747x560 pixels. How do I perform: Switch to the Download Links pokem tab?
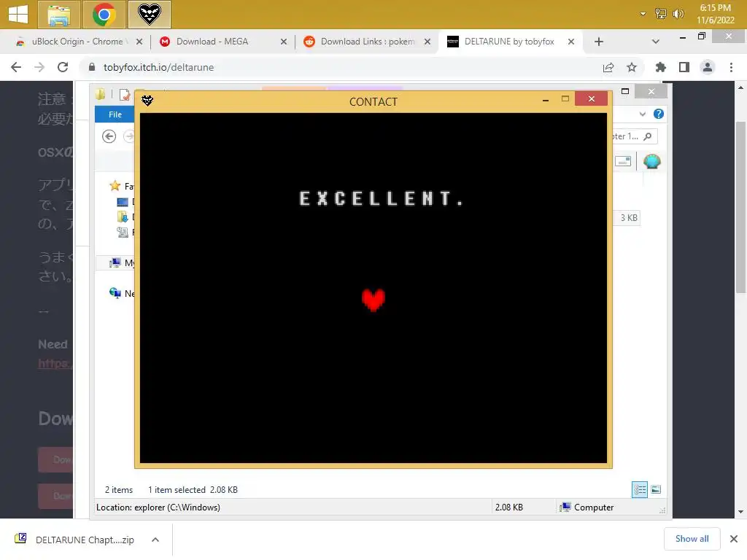(x=368, y=42)
